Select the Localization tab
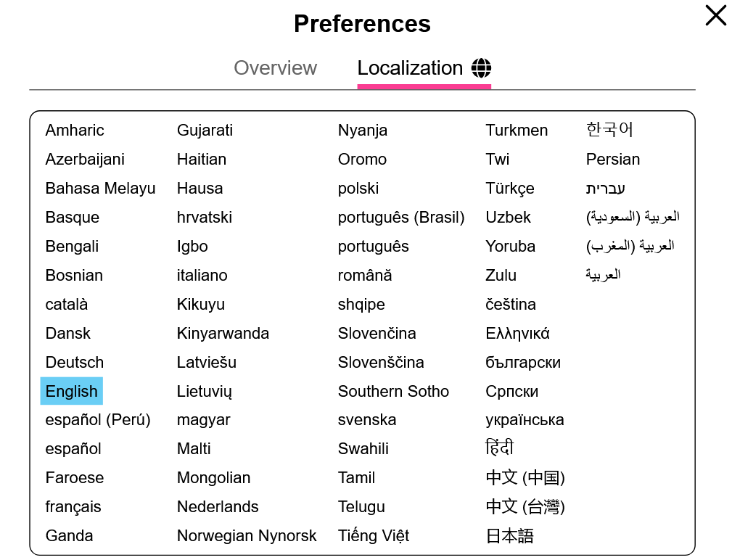 click(x=424, y=68)
